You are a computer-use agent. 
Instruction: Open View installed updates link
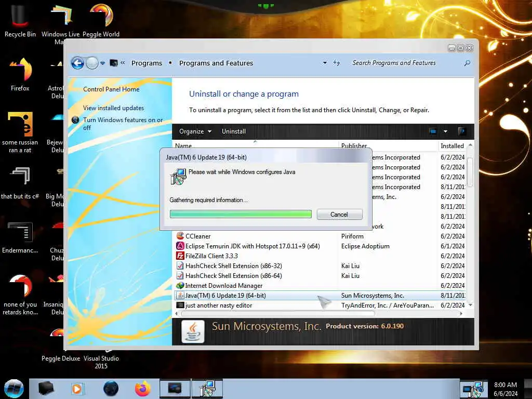tap(113, 108)
